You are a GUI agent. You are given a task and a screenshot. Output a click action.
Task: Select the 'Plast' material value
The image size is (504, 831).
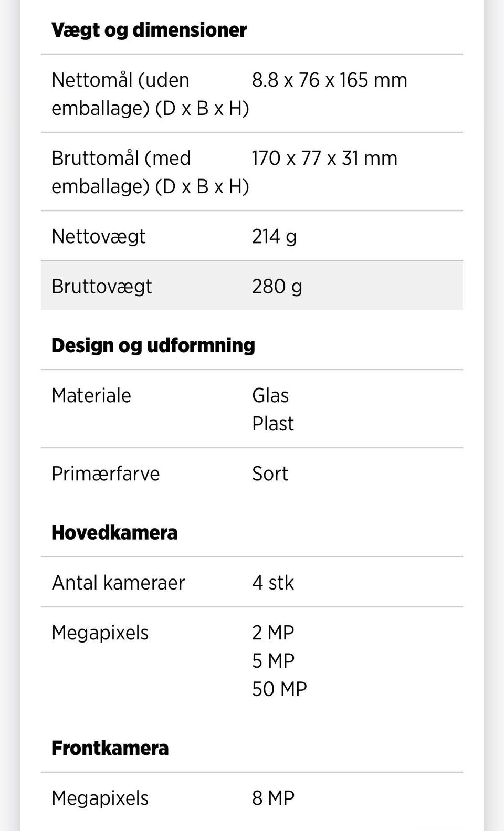[x=272, y=424]
